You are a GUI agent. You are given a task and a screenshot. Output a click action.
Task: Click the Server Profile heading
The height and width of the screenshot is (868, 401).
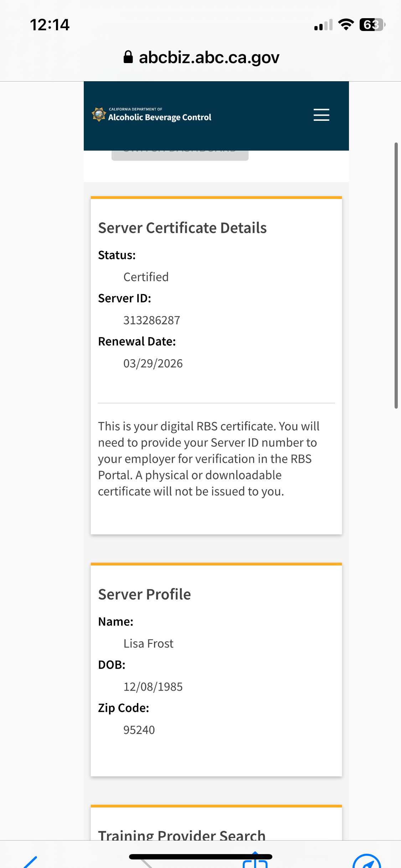[x=144, y=594]
